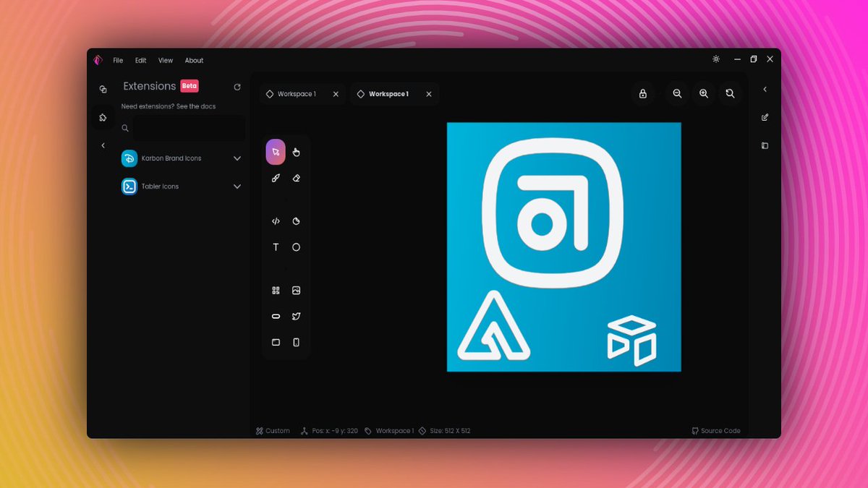Click the Tabler Icons logo thumbnail
The image size is (868, 488).
[129, 187]
